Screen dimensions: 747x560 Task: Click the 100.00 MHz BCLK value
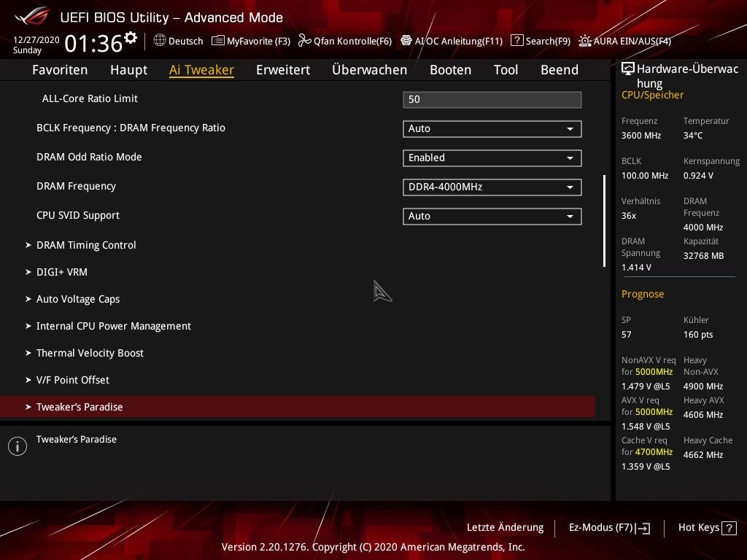click(645, 176)
